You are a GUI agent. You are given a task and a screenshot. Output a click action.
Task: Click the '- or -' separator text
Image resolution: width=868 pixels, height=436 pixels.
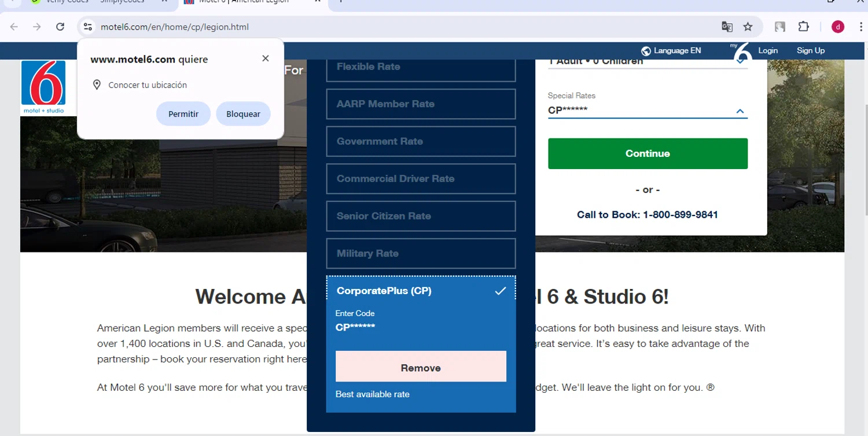(648, 190)
